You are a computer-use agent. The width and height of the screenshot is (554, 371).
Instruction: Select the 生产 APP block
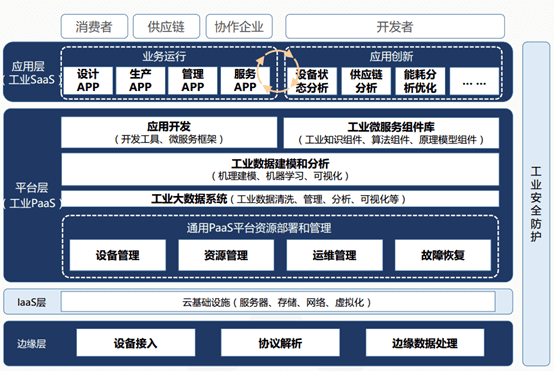coord(140,81)
